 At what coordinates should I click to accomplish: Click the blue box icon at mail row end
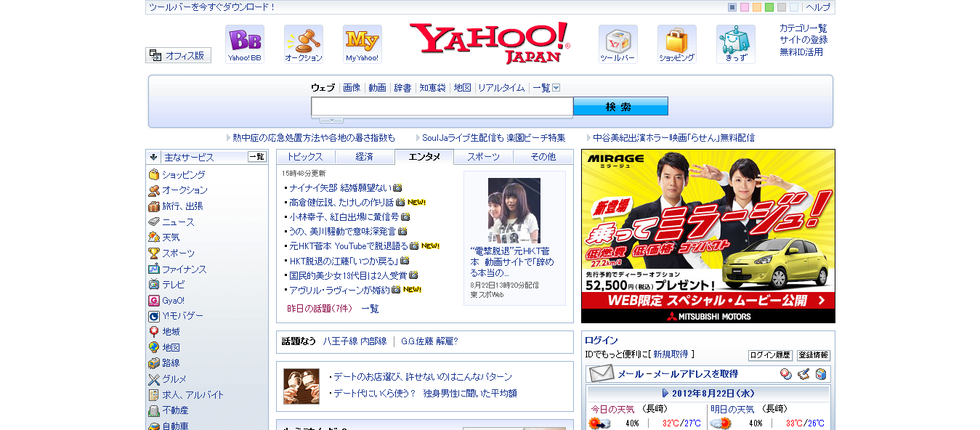coord(821,374)
